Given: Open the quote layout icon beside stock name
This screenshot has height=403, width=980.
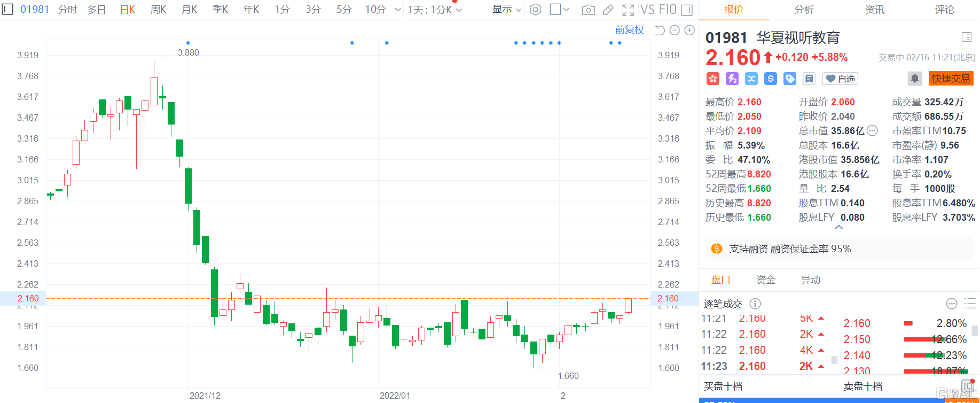Looking at the screenshot, I should [966, 37].
